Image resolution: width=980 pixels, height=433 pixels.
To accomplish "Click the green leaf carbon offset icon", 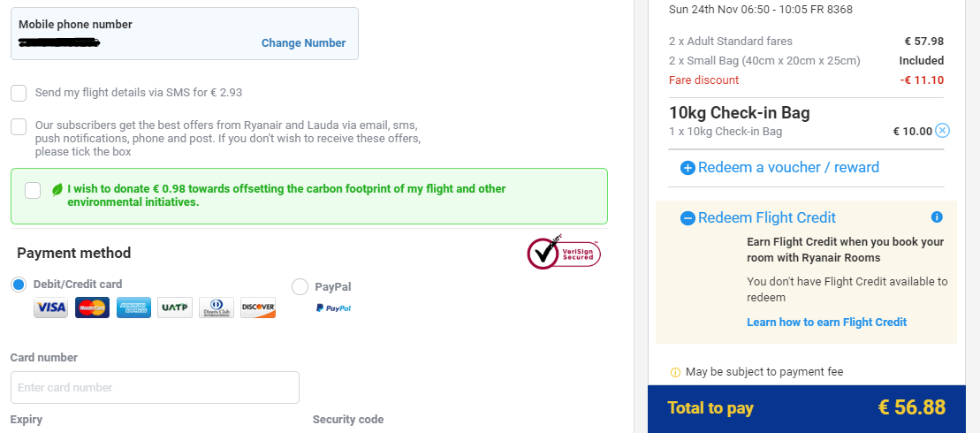I will coord(57,189).
